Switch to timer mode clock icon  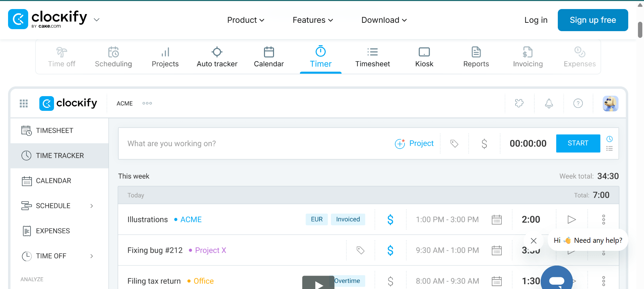pos(609,139)
